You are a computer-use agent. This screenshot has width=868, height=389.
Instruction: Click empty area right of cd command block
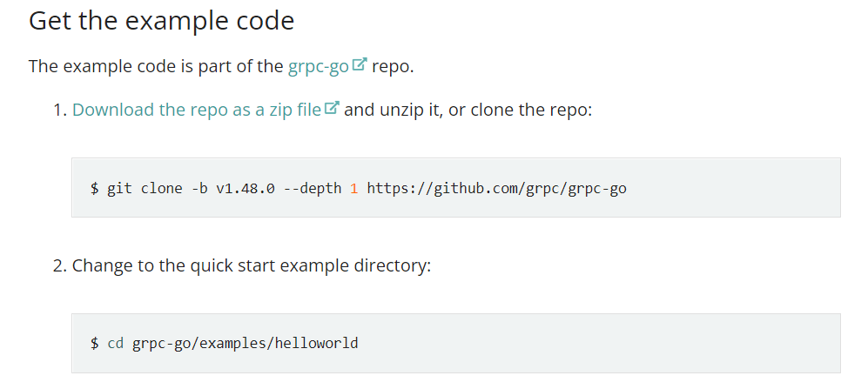click(x=598, y=343)
